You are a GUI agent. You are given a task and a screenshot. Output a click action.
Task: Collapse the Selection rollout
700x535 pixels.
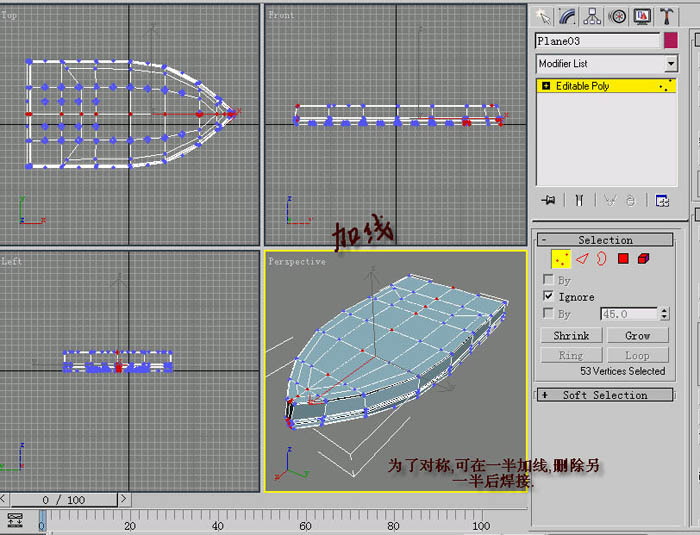[605, 240]
